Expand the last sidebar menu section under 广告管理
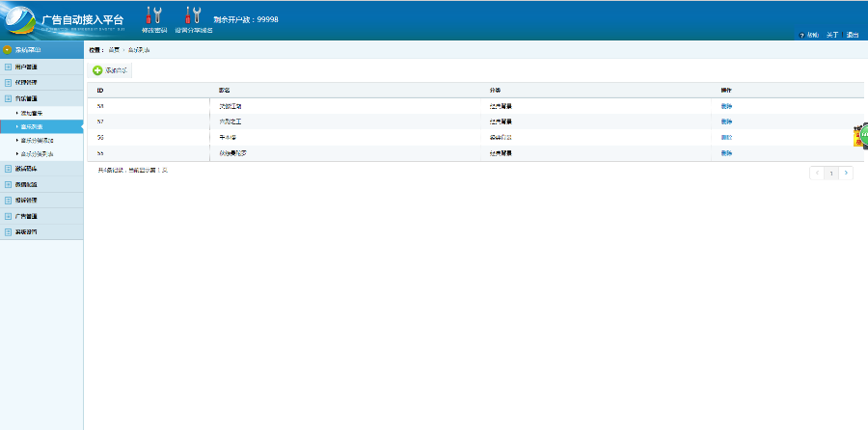Image resolution: width=868 pixels, height=430 pixels. click(x=41, y=232)
